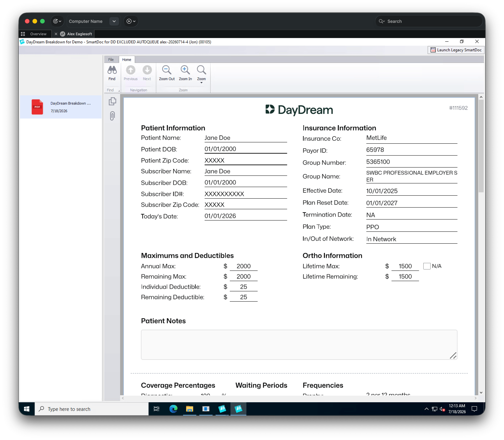Screen dimensions: 504x440
Task: Click the Ortho Lifetime Max value 1500
Action: 405,266
